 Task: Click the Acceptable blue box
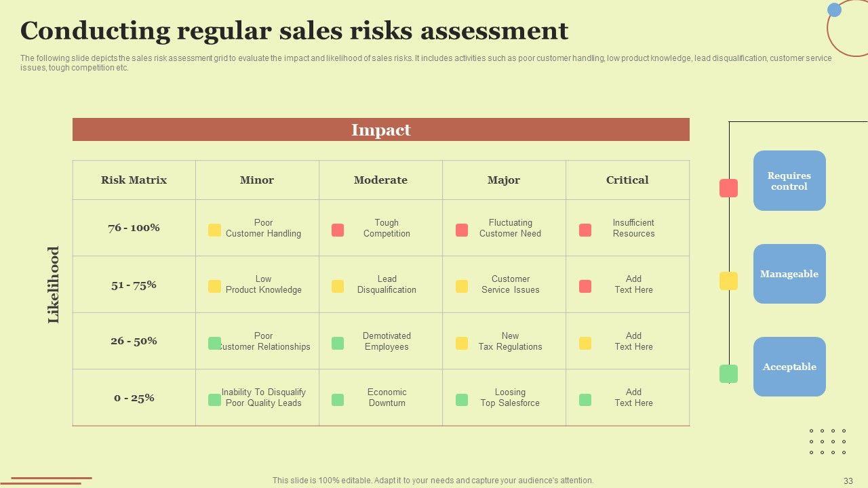pos(789,367)
